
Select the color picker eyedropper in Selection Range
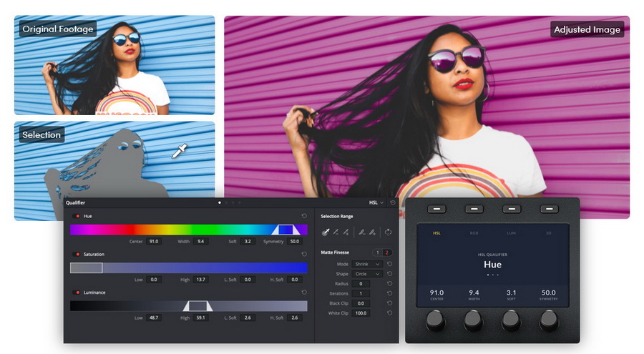(326, 232)
